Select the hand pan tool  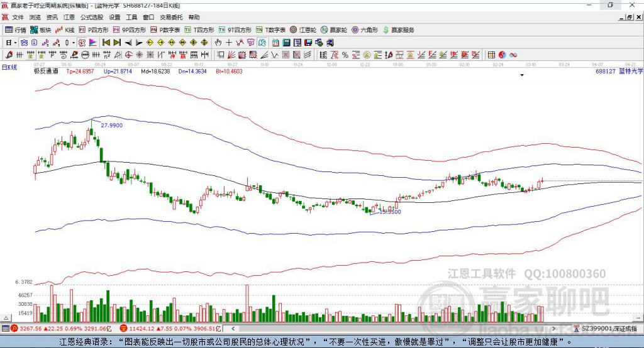click(218, 43)
